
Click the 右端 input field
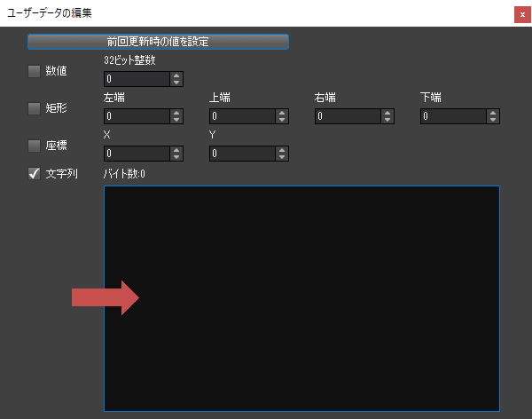coord(348,116)
